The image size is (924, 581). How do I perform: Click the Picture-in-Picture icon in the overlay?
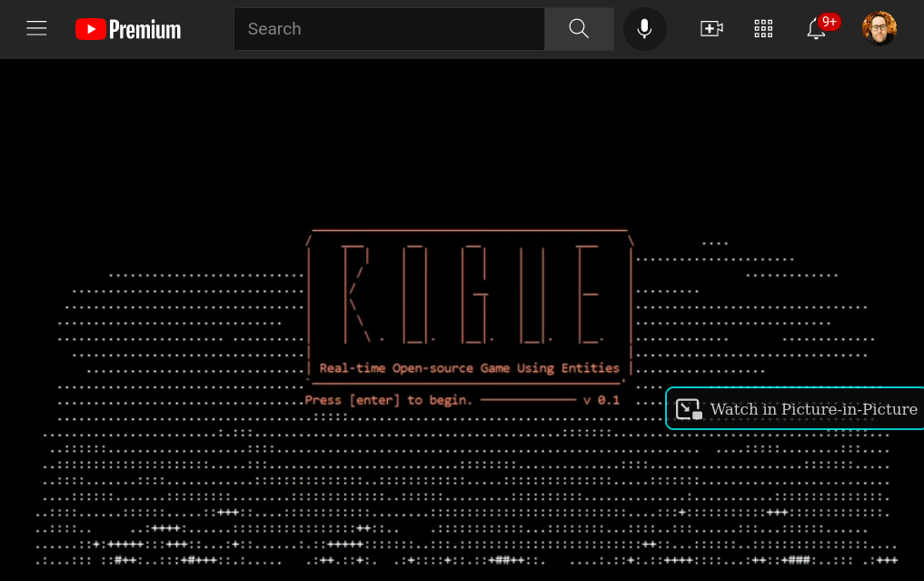coord(689,408)
